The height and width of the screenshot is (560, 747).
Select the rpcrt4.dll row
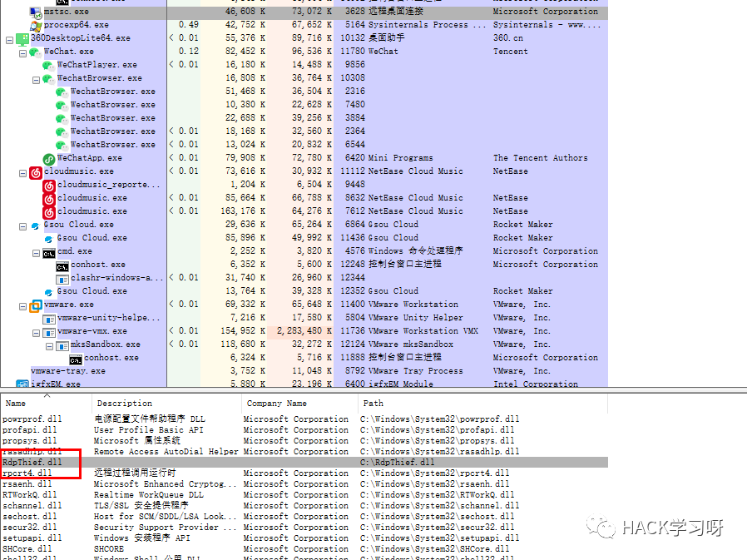(304, 473)
